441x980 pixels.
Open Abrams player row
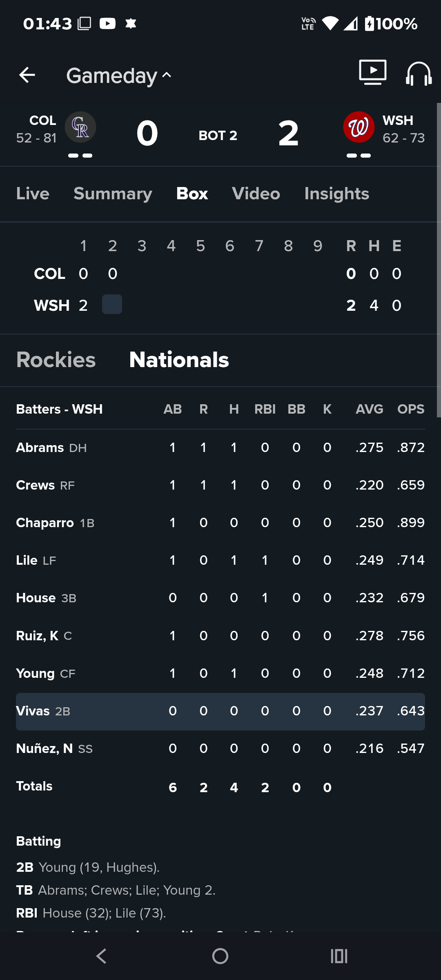[x=220, y=448]
